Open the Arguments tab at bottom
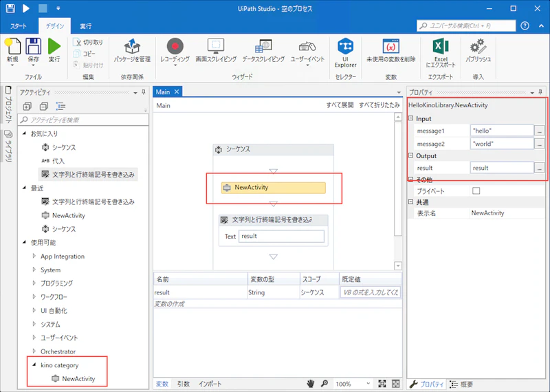 click(183, 384)
